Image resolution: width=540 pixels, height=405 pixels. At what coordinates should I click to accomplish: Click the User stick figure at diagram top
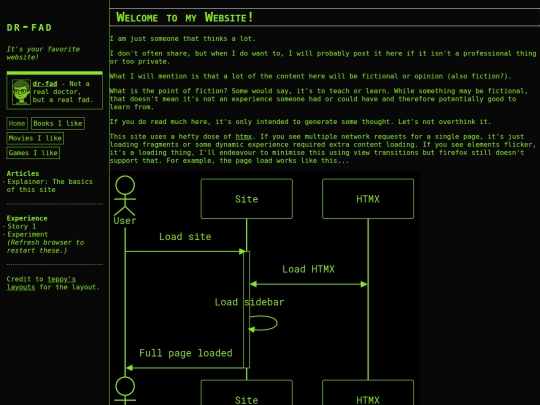[x=125, y=200]
